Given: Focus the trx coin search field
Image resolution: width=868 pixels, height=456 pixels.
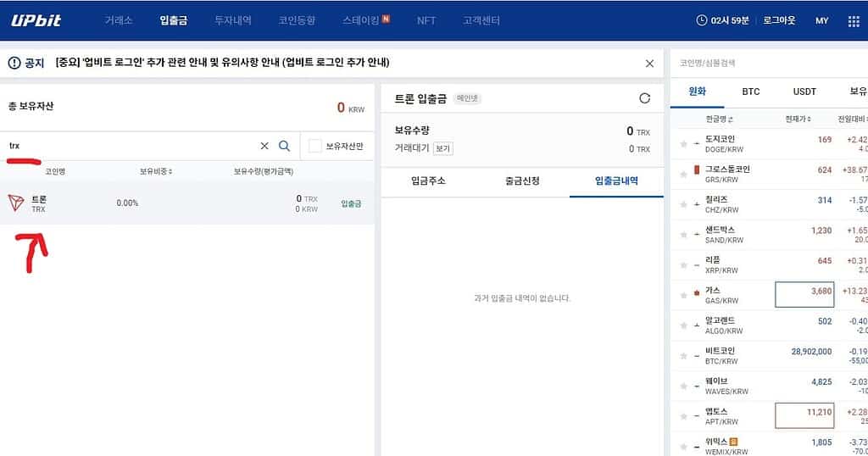Looking at the screenshot, I should [131, 146].
